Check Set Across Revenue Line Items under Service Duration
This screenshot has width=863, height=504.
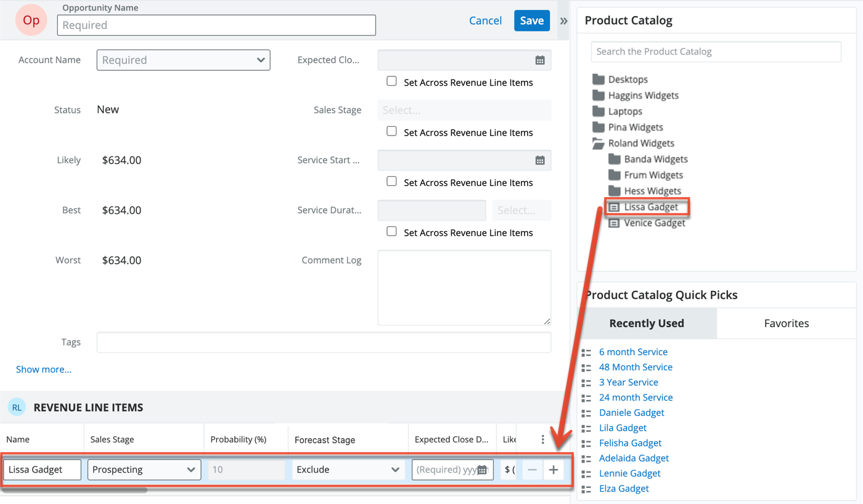(x=391, y=232)
